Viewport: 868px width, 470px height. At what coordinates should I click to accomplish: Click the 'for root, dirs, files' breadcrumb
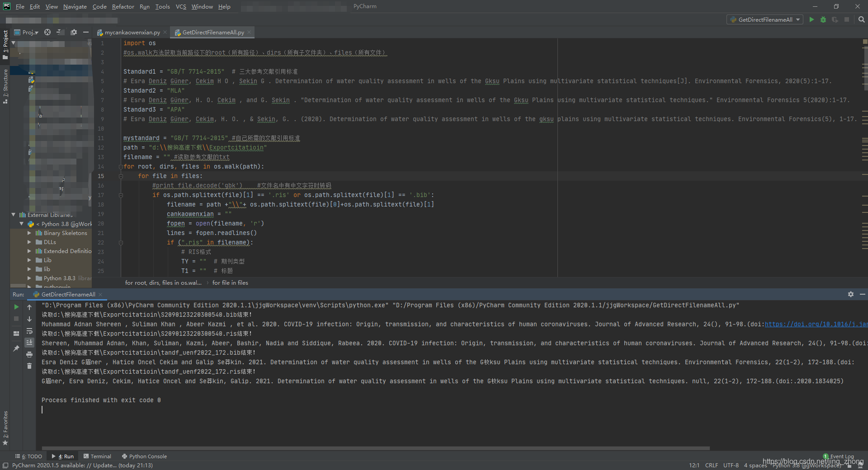coord(163,282)
